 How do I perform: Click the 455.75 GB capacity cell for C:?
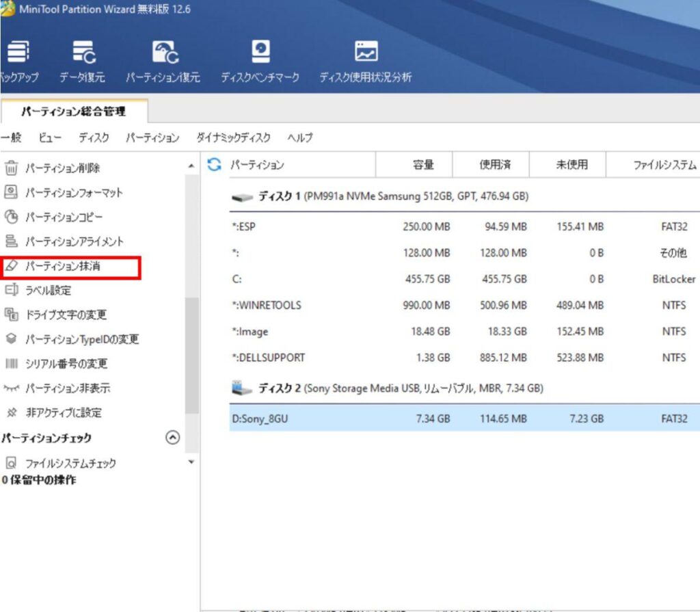click(428, 279)
